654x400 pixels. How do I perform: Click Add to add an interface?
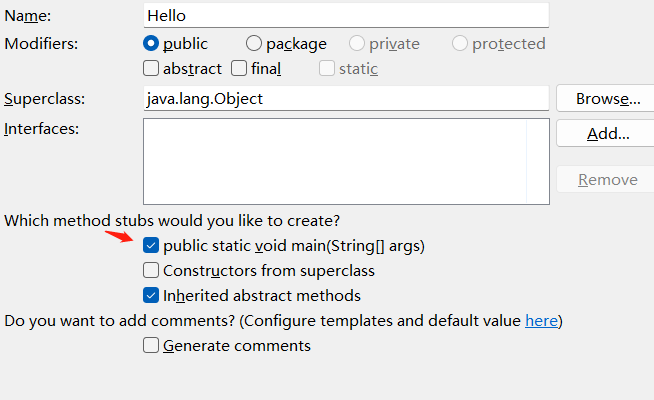(x=605, y=133)
